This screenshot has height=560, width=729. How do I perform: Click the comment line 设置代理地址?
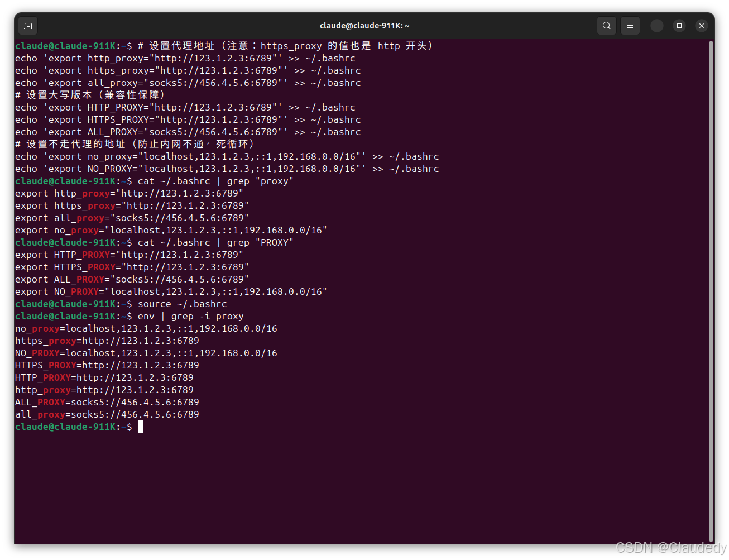(286, 46)
